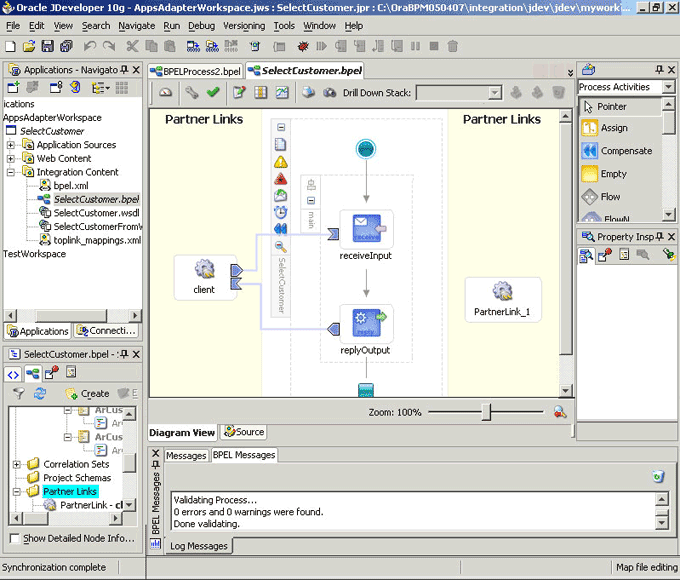
Task: Toggle Show Detailed Node Info checkbox
Action: [x=14, y=538]
